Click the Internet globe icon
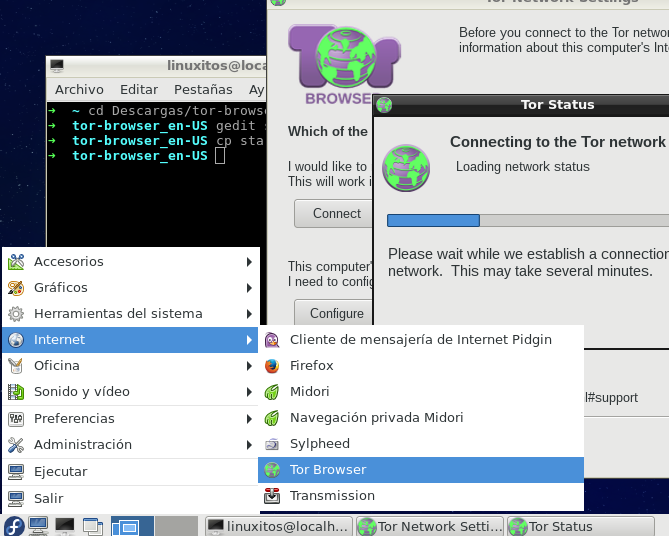This screenshot has height=536, width=669. pyautogui.click(x=16, y=340)
